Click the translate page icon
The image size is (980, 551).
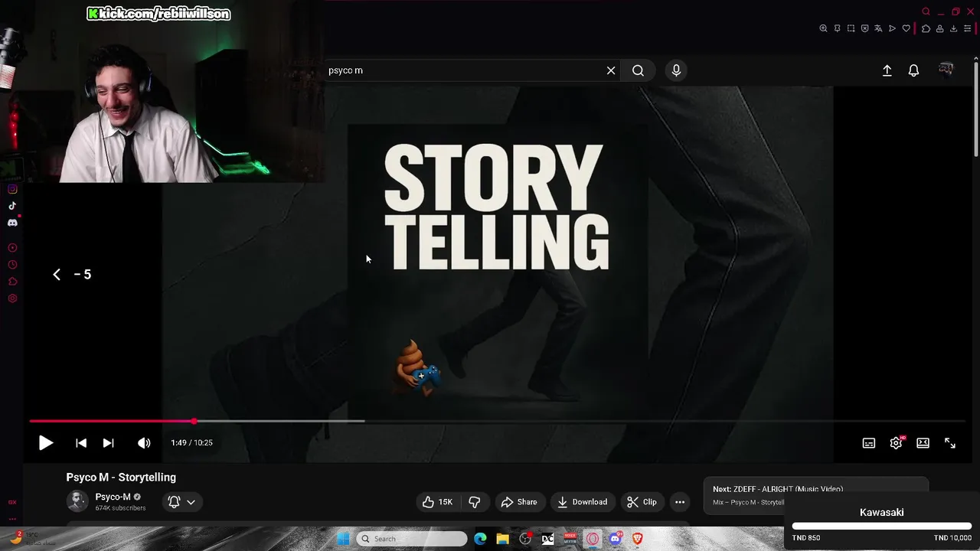click(878, 28)
